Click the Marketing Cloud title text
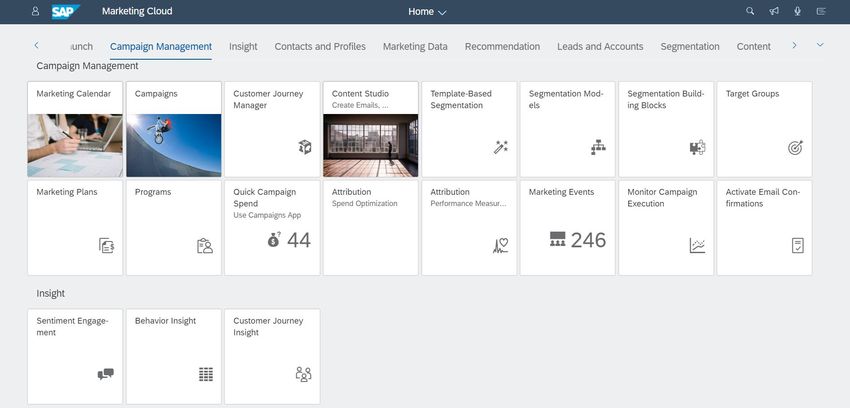850x408 pixels. (x=137, y=11)
